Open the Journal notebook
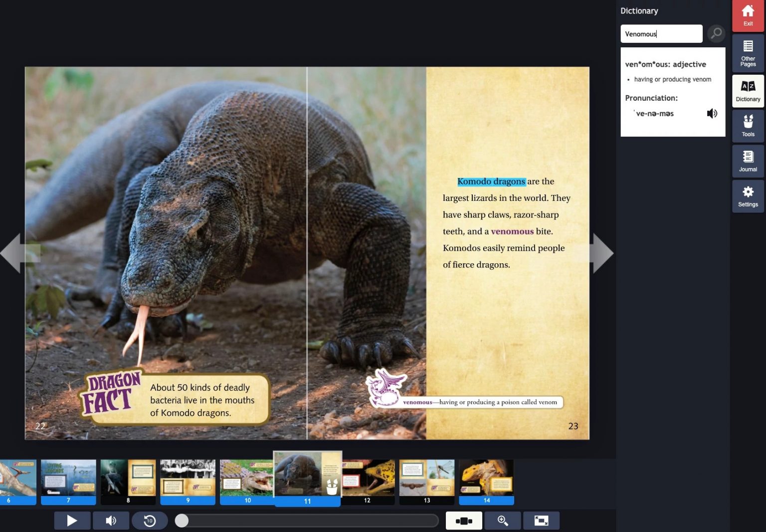This screenshot has height=532, width=766. 748,161
